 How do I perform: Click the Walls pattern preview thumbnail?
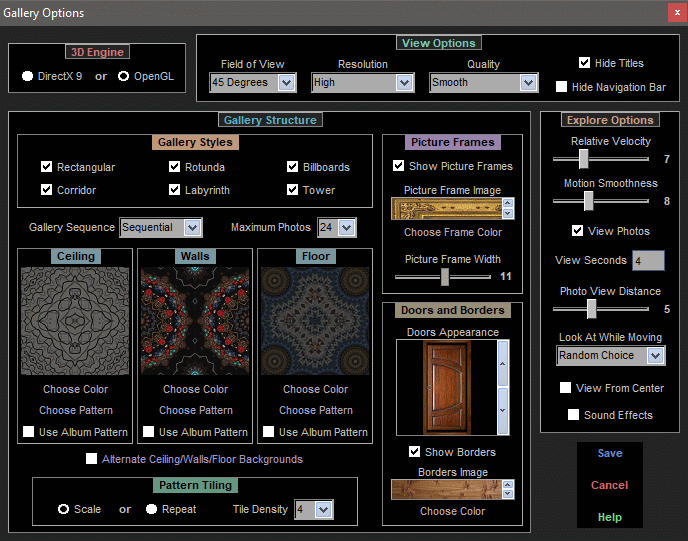(196, 320)
